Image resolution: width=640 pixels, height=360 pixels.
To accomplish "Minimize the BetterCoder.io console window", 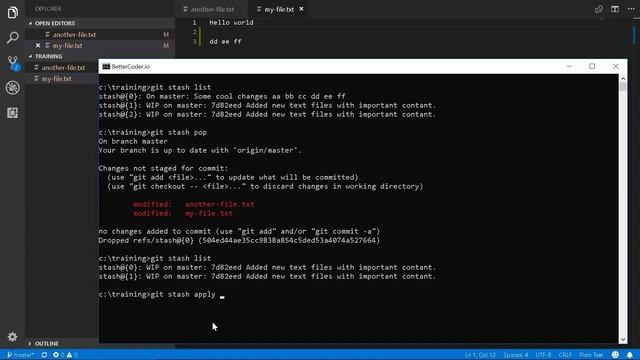I will click(x=569, y=66).
